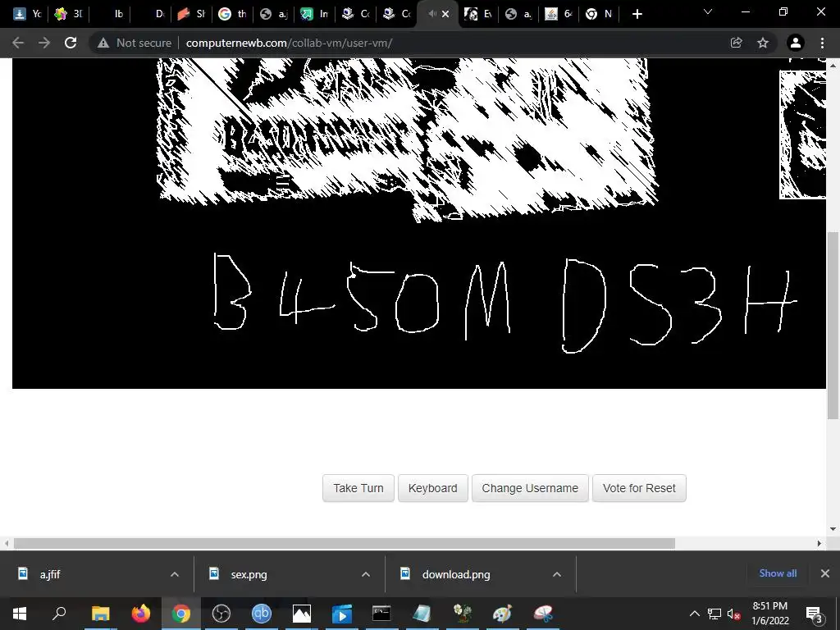Click the horizontal page scrollbar thumb

344,543
